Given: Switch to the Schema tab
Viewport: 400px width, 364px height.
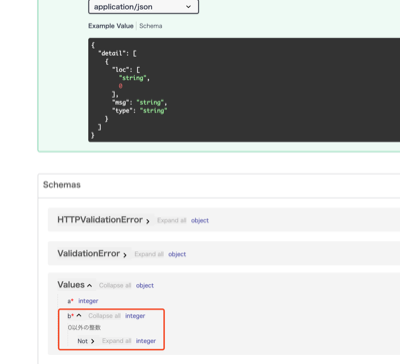Looking at the screenshot, I should coord(151,26).
